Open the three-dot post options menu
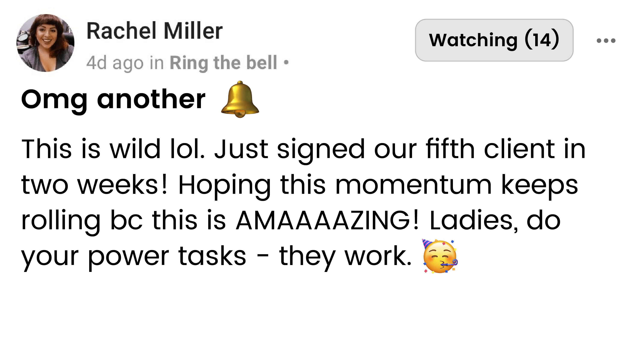The image size is (644, 338). (606, 40)
